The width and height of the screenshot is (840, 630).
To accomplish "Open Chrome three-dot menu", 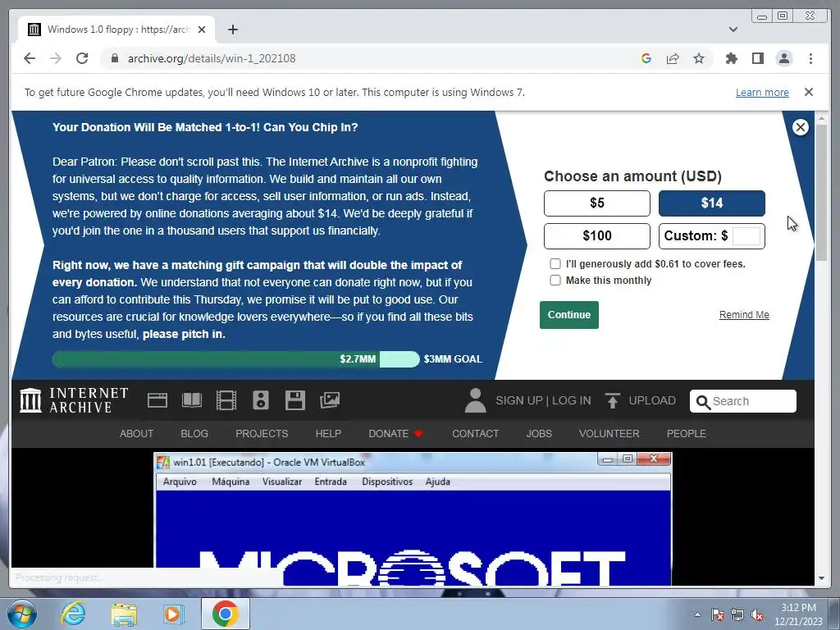I will pos(810,58).
